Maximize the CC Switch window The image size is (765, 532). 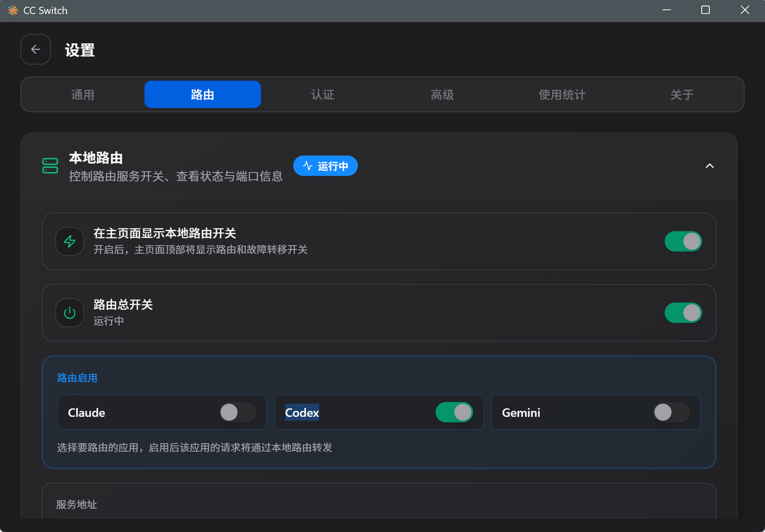tap(705, 10)
